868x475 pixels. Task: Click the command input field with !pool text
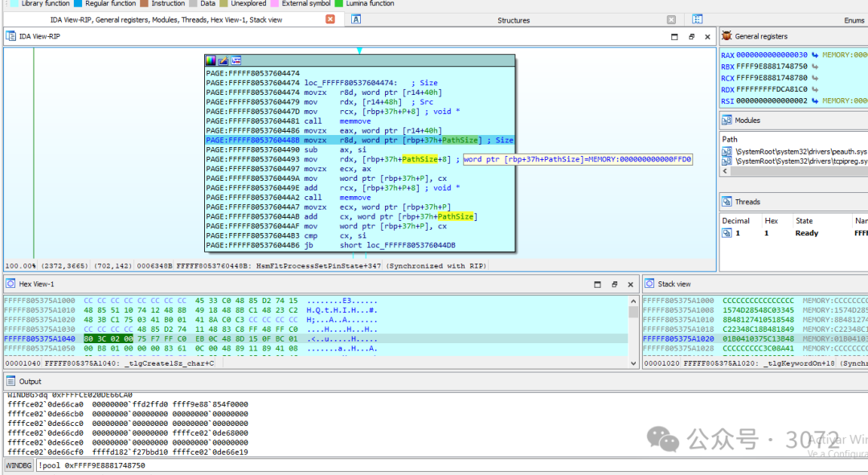coord(451,465)
